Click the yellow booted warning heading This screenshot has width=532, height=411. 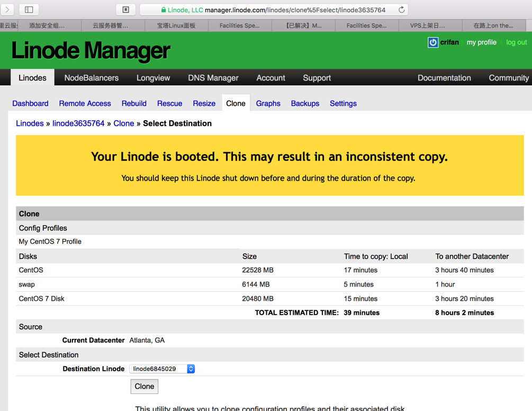click(269, 156)
